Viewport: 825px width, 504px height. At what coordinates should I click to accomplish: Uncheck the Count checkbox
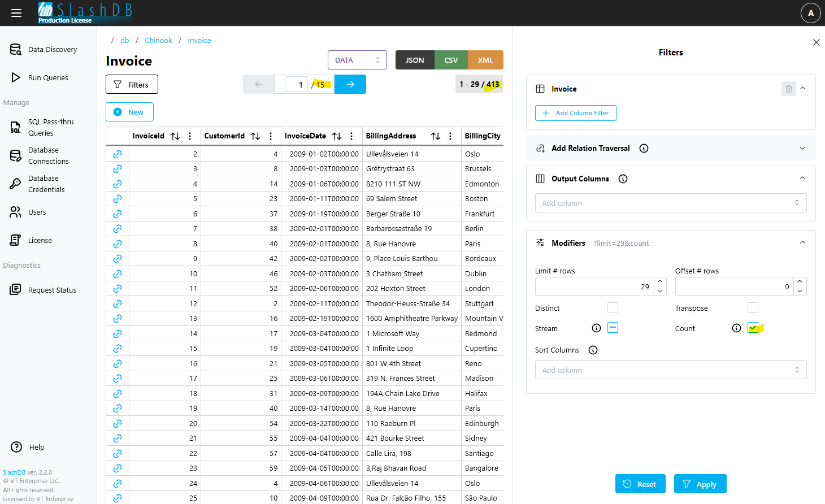coord(753,328)
